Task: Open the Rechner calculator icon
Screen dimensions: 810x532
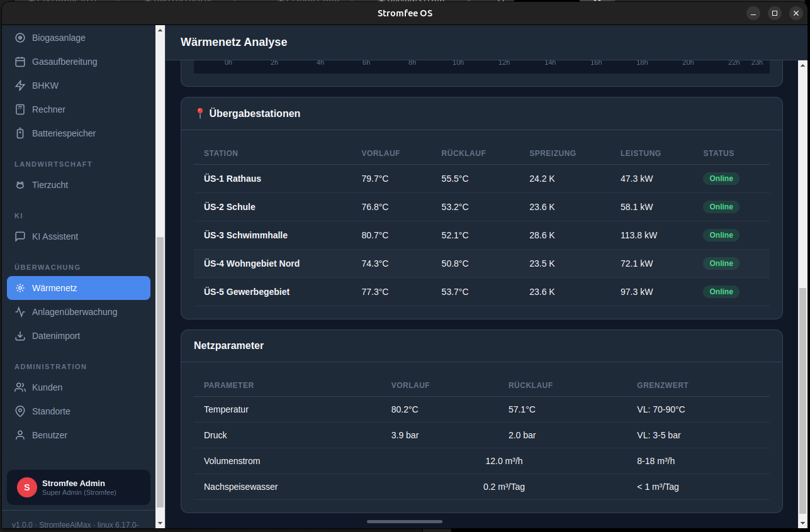Action: point(20,109)
